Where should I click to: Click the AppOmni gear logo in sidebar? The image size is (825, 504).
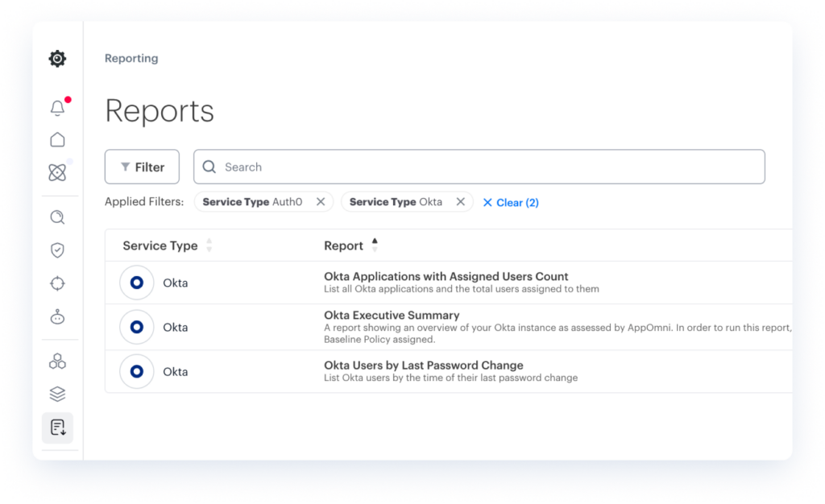point(57,59)
